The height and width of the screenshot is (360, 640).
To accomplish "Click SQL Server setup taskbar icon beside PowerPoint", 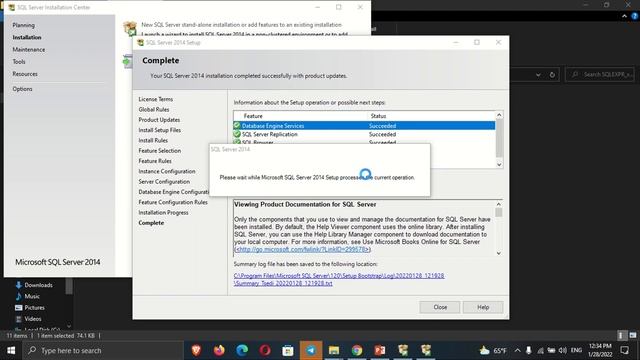I will click(x=403, y=350).
